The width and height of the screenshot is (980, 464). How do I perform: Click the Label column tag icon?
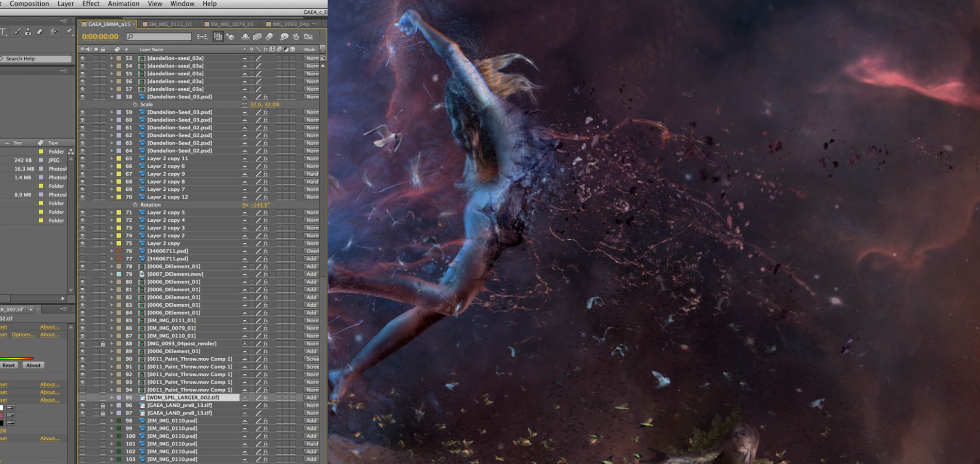[x=117, y=49]
